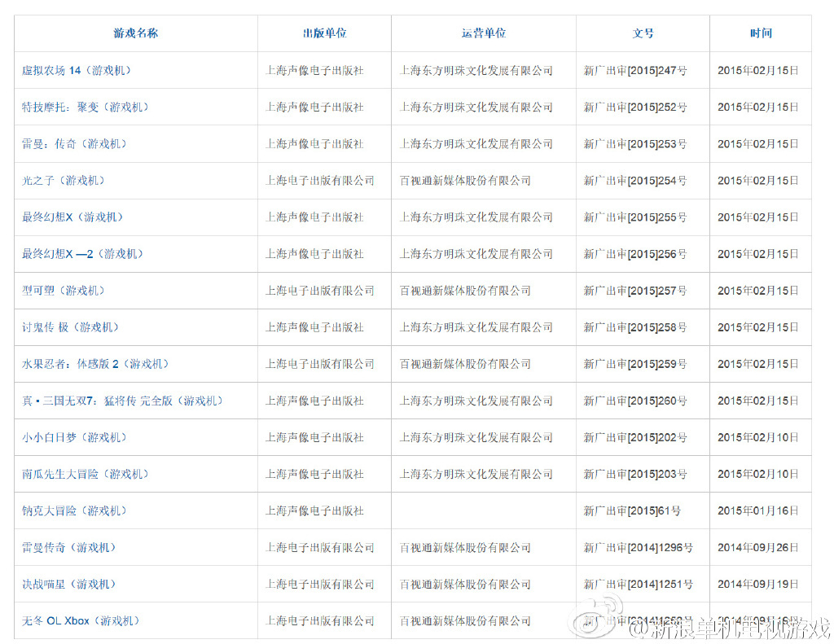This screenshot has height=644, width=834.
Task: Select document number 新广出审[2015]259号
Action: click(x=635, y=364)
